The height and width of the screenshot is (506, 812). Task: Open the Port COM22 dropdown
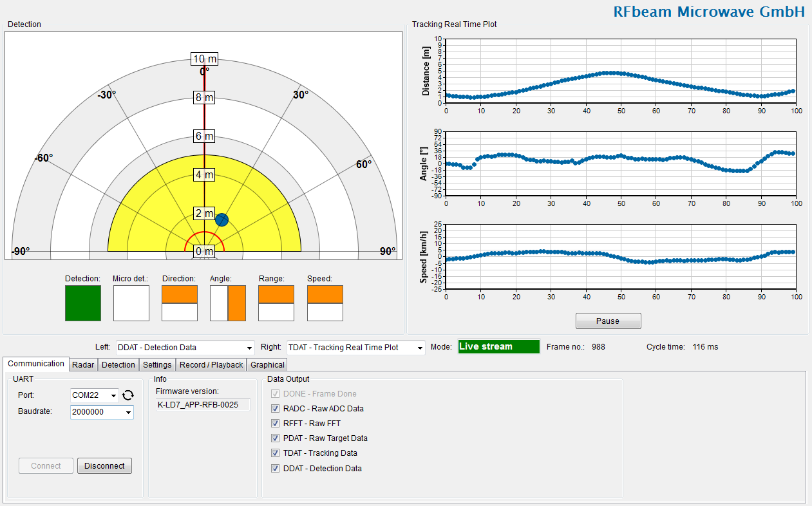(x=95, y=395)
